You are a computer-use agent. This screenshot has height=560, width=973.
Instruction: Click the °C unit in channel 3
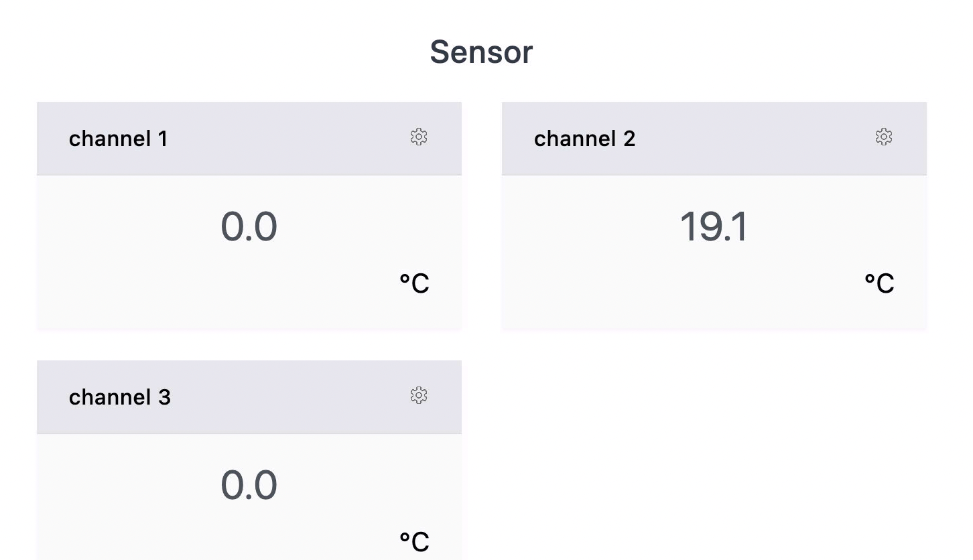pos(414,541)
